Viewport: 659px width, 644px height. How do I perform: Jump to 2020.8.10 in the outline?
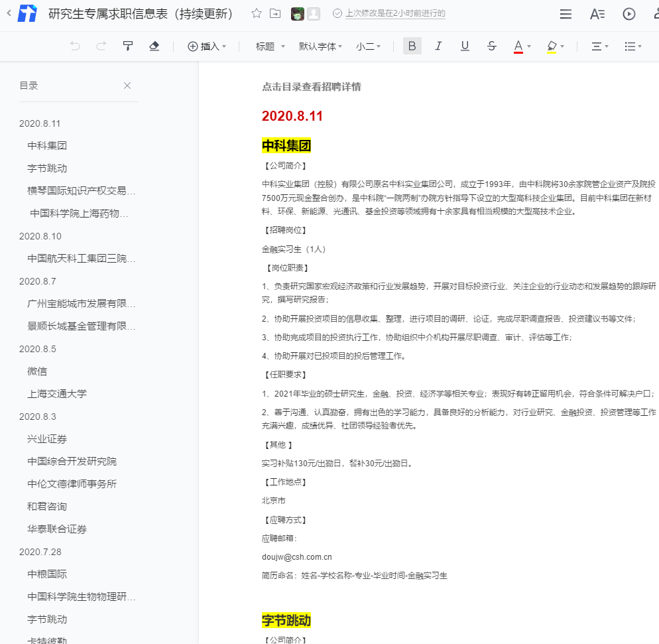(x=40, y=236)
